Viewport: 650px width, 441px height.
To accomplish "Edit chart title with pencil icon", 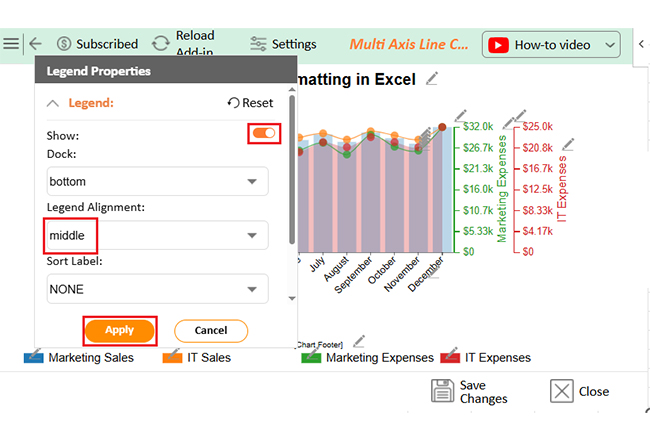I will tap(432, 78).
